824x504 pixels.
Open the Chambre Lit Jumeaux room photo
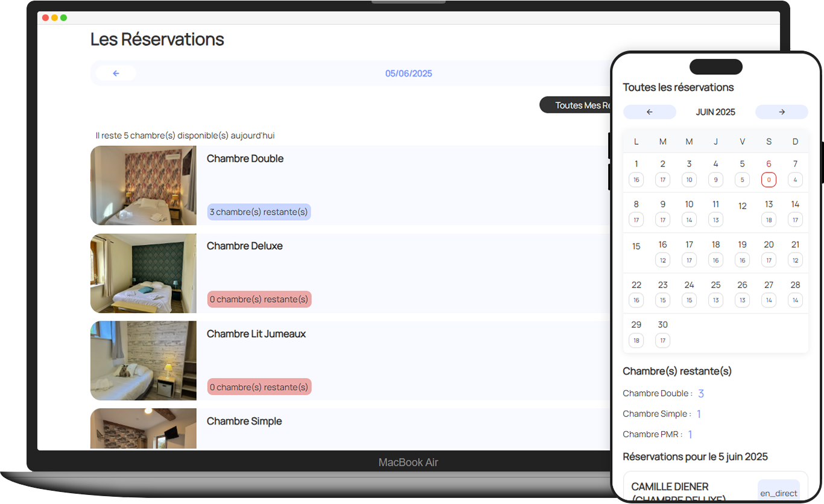143,361
